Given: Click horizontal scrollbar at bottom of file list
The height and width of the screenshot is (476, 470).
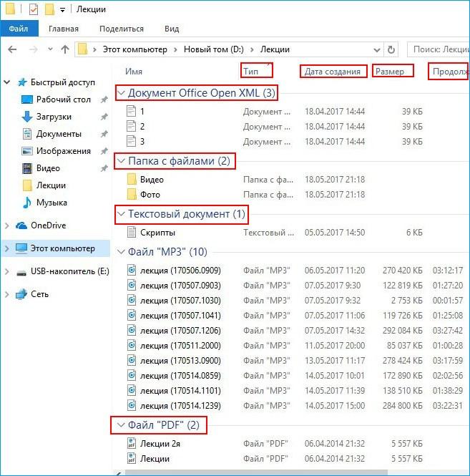Looking at the screenshot, I should click(x=256, y=473).
